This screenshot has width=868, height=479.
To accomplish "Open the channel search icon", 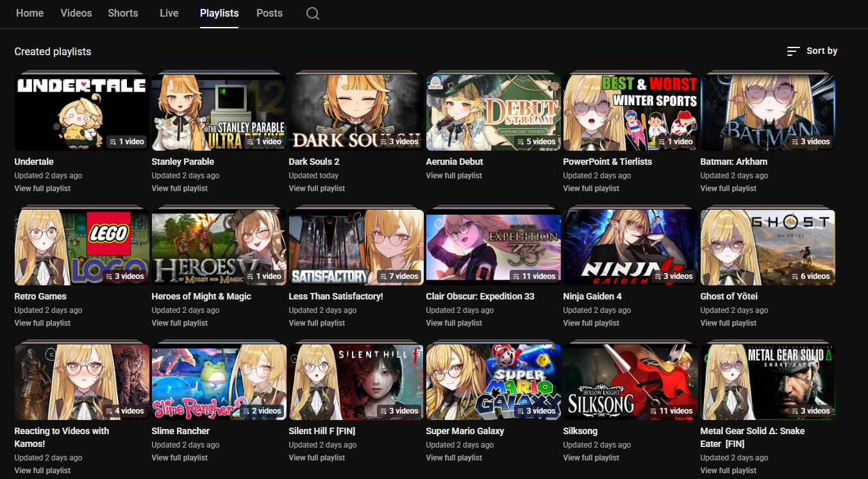I will click(312, 13).
